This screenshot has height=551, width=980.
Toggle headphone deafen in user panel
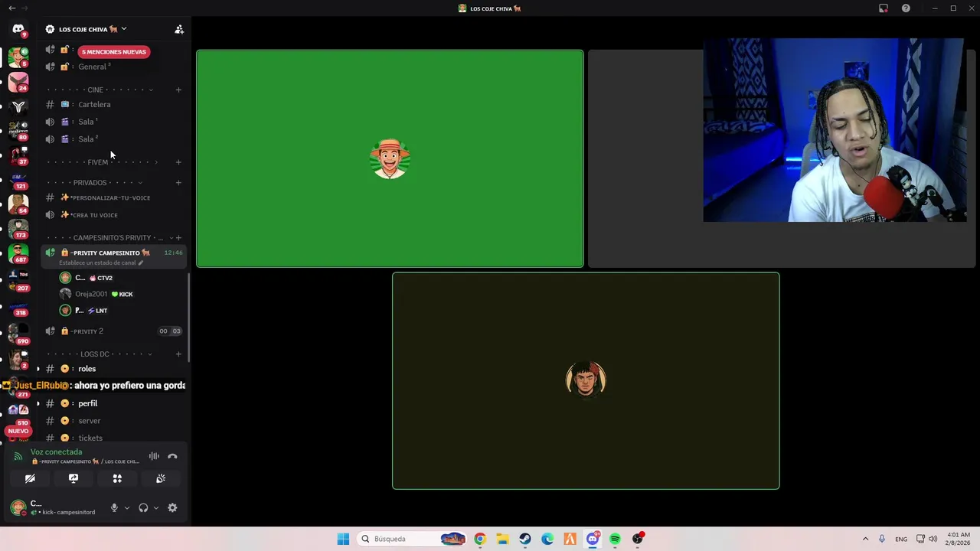click(143, 507)
